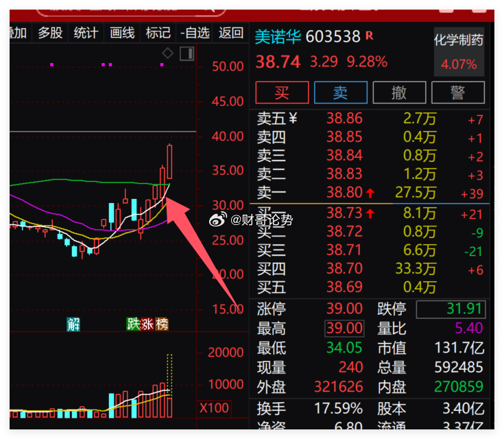Click the R margin trading marker
Image resolution: width=504 pixels, height=439 pixels.
click(x=370, y=36)
